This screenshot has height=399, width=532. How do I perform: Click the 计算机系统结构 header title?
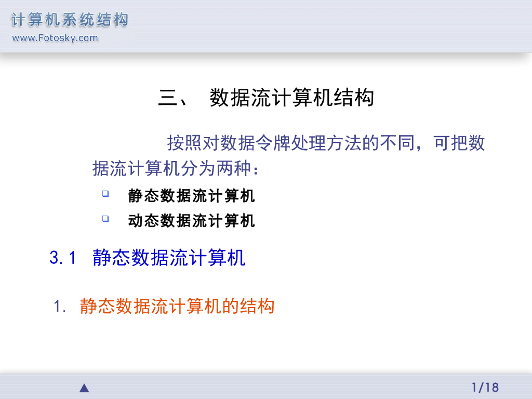(70, 19)
